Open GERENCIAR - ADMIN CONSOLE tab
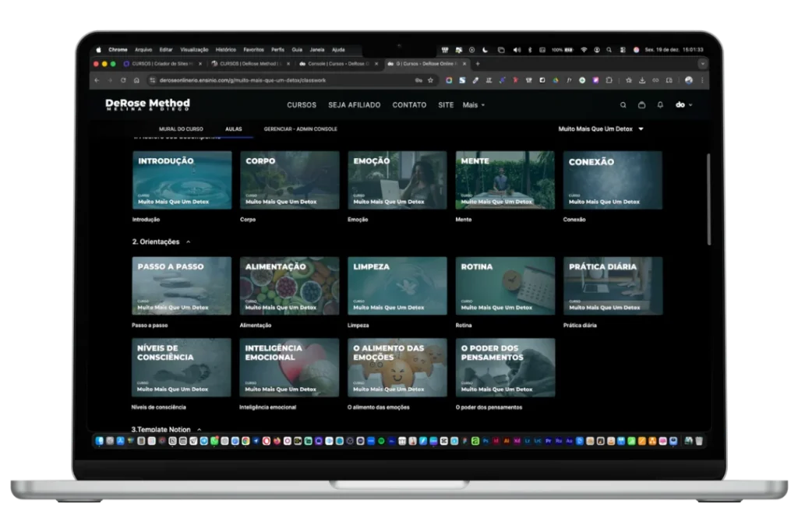This screenshot has width=798, height=532. tap(300, 129)
